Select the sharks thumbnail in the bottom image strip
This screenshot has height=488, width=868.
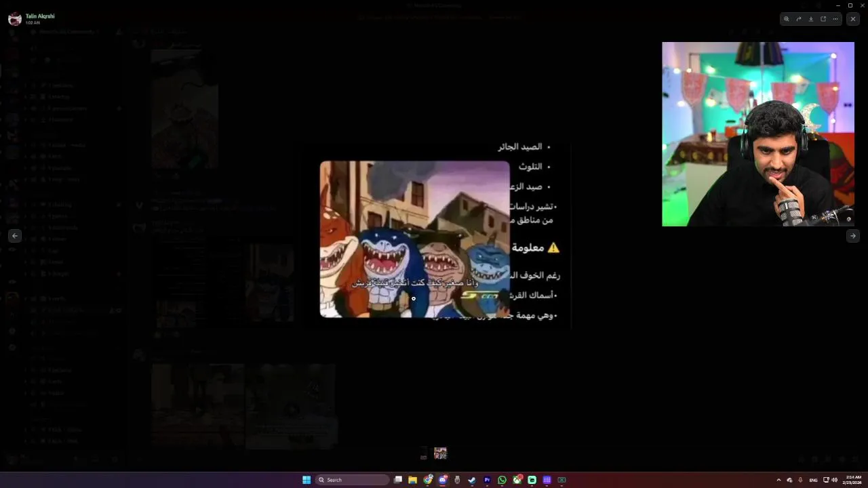coord(440,453)
